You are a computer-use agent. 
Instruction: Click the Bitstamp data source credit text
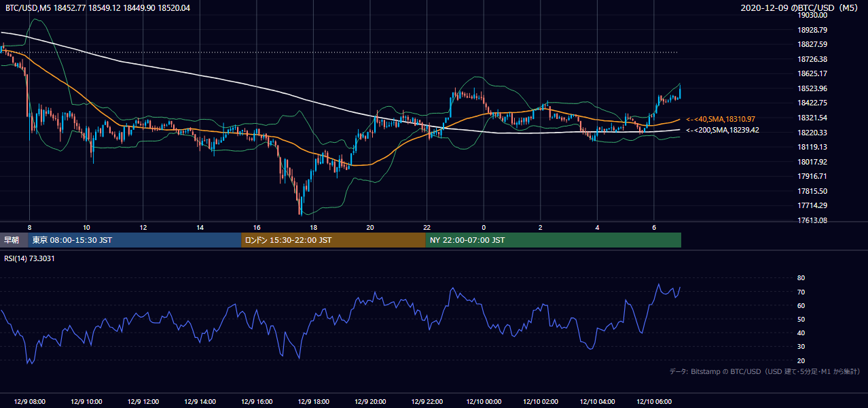[x=765, y=371]
